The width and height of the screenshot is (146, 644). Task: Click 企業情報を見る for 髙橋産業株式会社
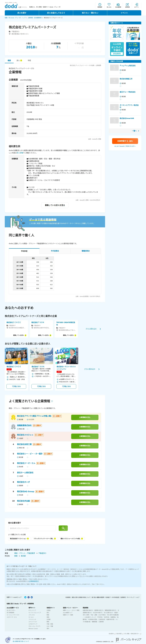tap(85, 427)
